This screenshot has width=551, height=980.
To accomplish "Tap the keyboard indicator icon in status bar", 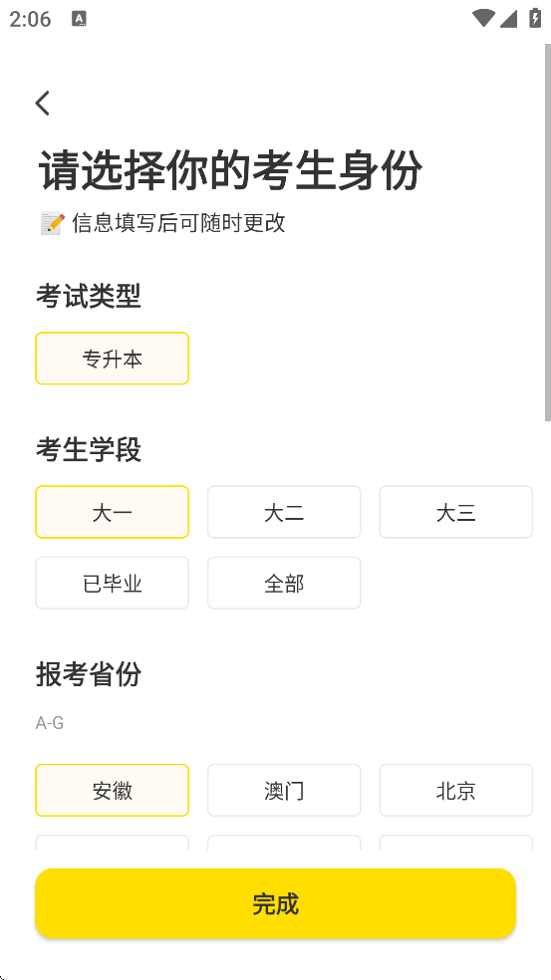I will click(x=80, y=19).
